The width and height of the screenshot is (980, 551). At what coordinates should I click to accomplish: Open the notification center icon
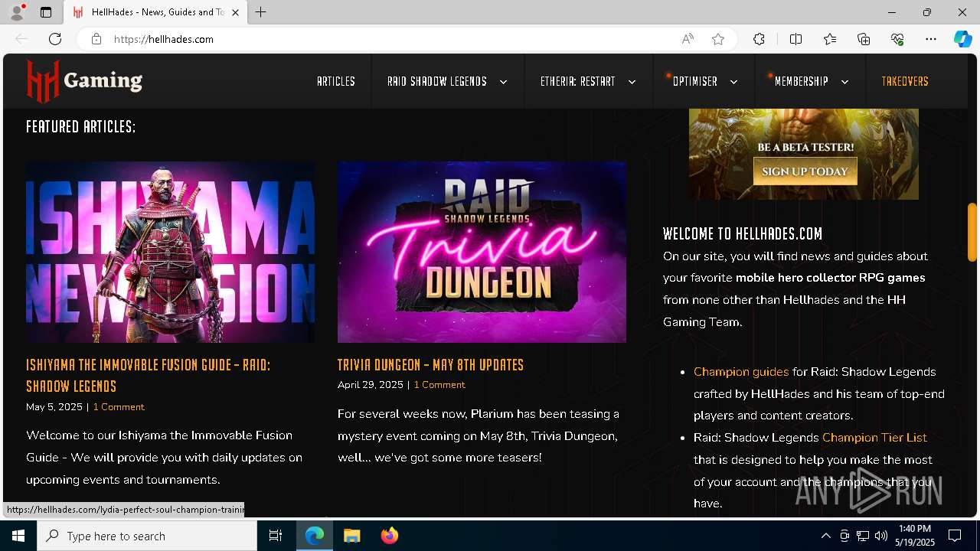point(955,536)
